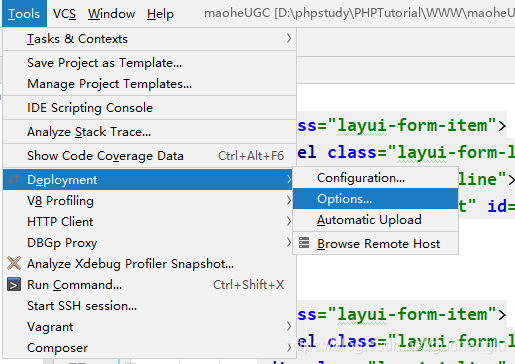Expand the Tasks & Contexts submenu arrow

(x=289, y=39)
